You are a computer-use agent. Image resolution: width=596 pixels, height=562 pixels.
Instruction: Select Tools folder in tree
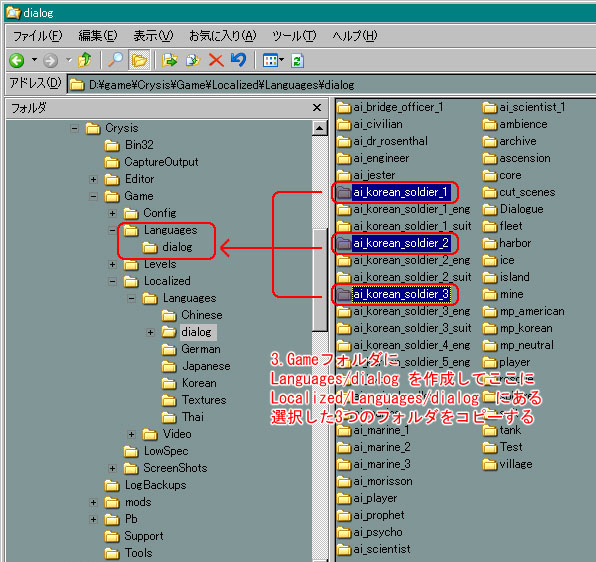click(x=128, y=554)
